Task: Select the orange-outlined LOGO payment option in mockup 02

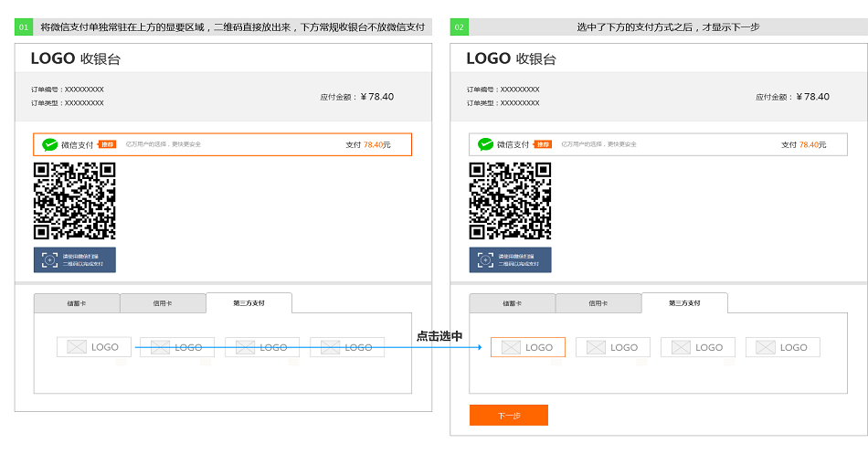Action: 527,347
